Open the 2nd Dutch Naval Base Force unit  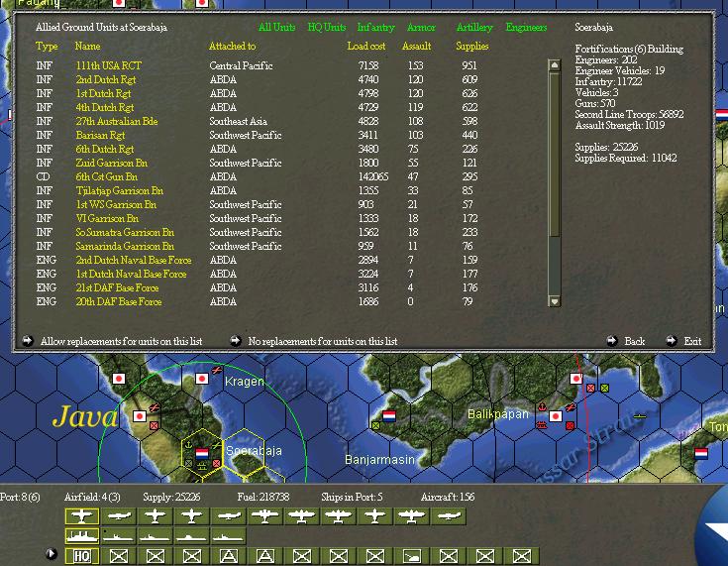(x=134, y=260)
